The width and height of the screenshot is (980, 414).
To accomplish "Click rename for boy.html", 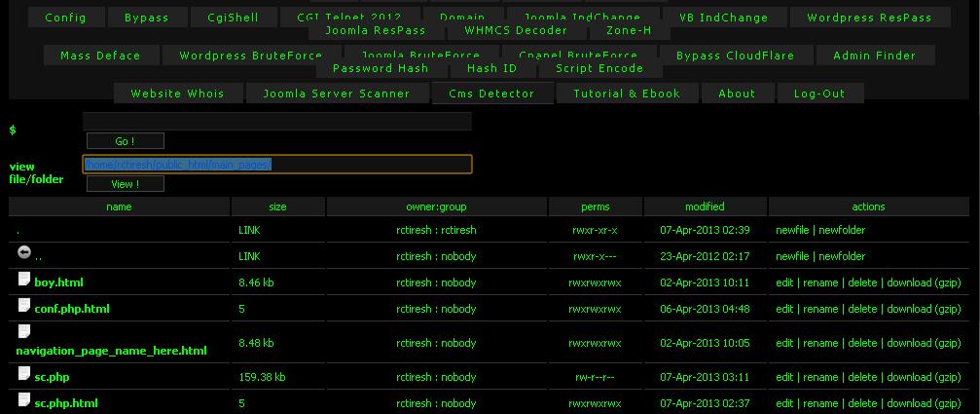I will click(x=820, y=282).
